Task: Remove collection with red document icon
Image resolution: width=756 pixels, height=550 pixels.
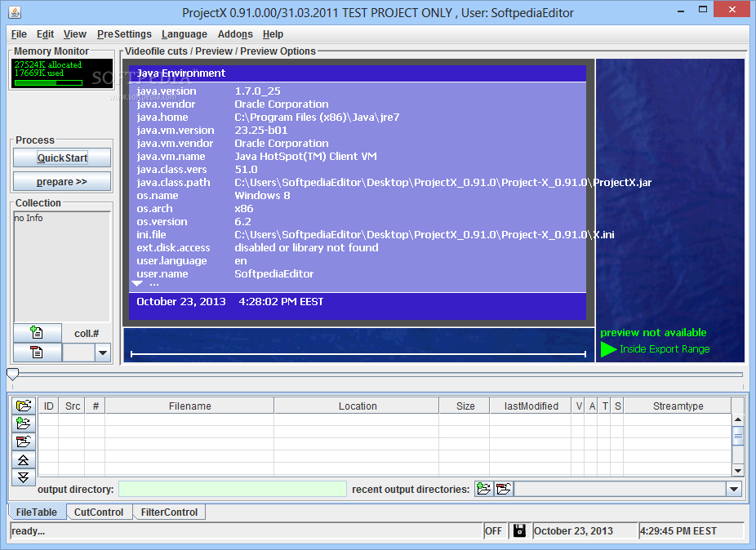Action: 37,353
